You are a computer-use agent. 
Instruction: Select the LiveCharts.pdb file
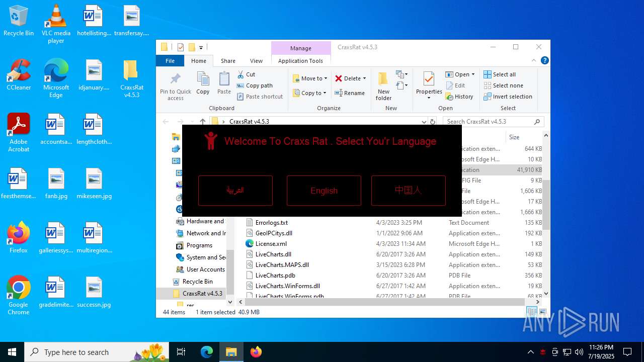tap(275, 275)
